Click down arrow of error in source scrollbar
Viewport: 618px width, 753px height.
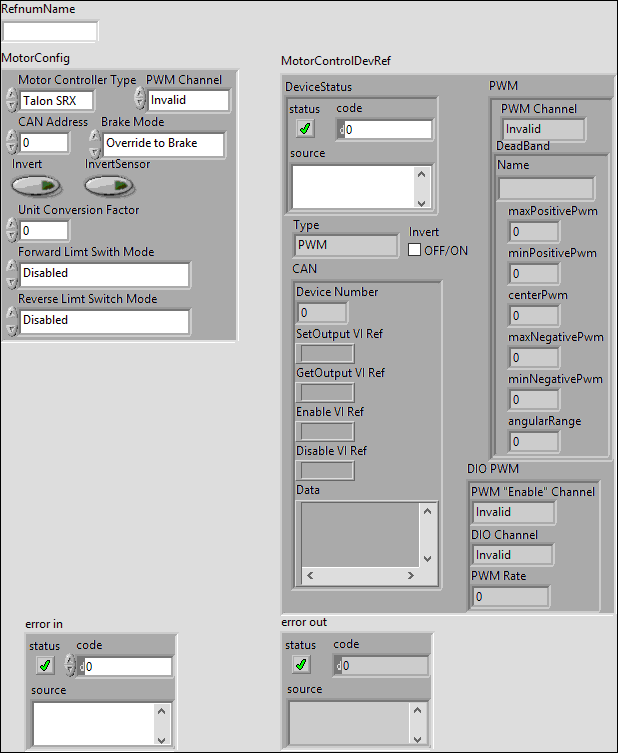pos(161,740)
